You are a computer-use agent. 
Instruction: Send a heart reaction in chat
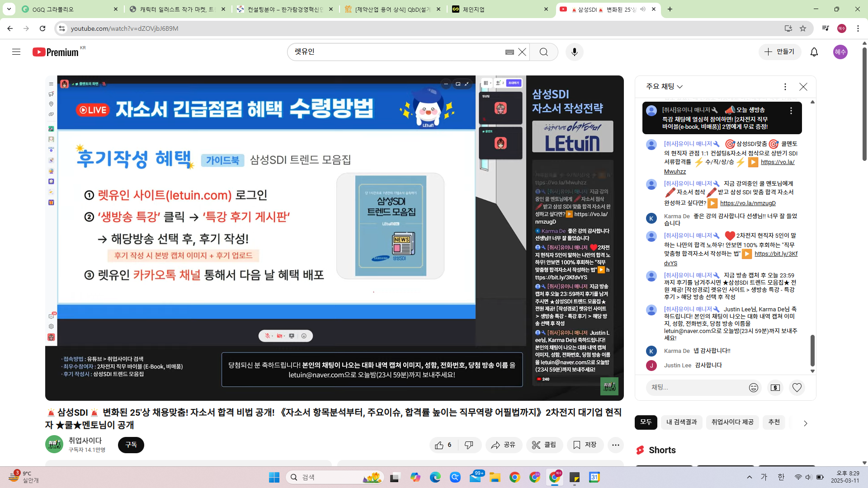(797, 388)
